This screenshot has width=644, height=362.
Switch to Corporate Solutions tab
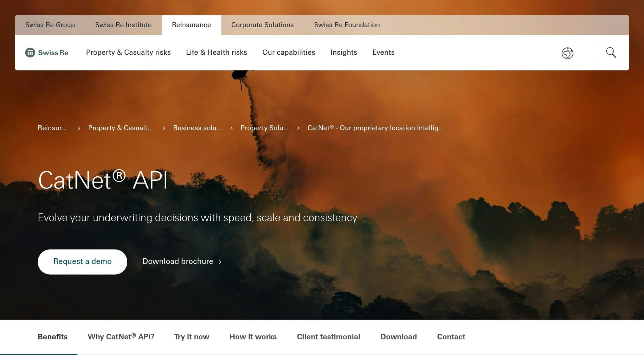point(262,25)
